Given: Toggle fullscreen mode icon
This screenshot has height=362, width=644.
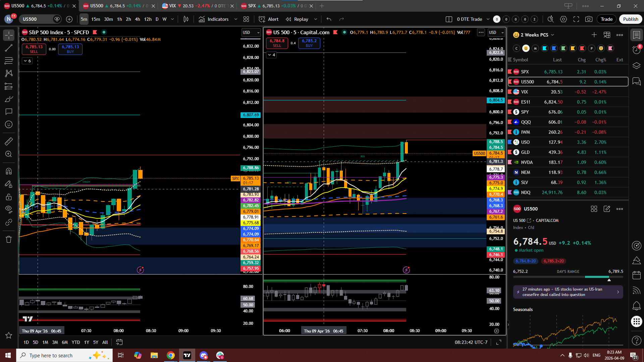Looking at the screenshot, I should tap(576, 19).
